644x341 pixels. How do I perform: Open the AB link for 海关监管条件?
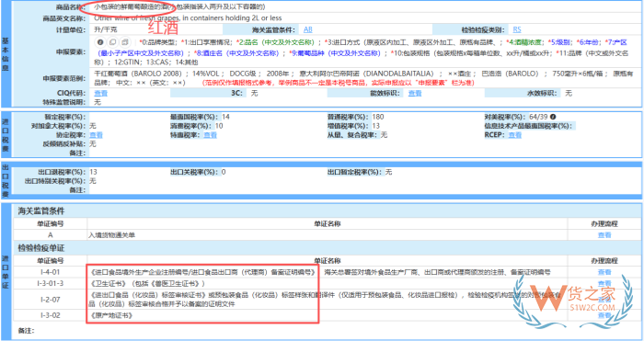[x=307, y=29]
